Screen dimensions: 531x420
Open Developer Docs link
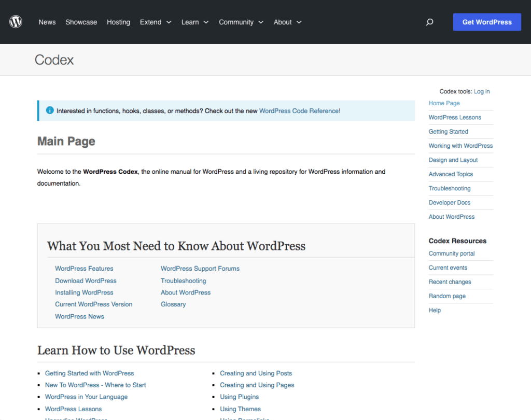(x=450, y=203)
